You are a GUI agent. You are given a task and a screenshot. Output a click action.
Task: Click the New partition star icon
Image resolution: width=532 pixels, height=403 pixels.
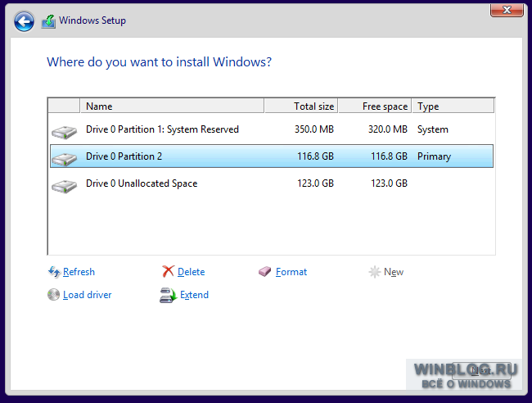(375, 272)
